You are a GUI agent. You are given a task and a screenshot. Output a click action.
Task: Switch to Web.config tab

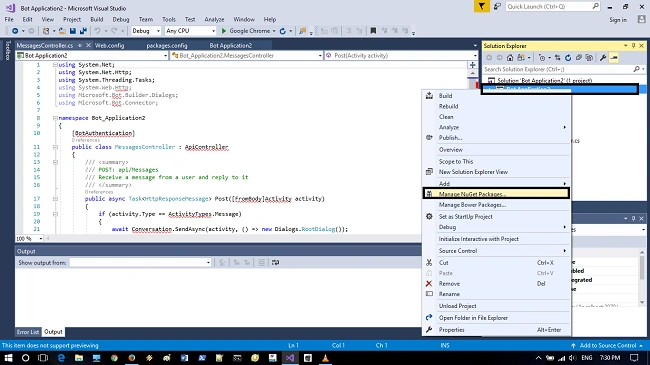[x=109, y=46]
